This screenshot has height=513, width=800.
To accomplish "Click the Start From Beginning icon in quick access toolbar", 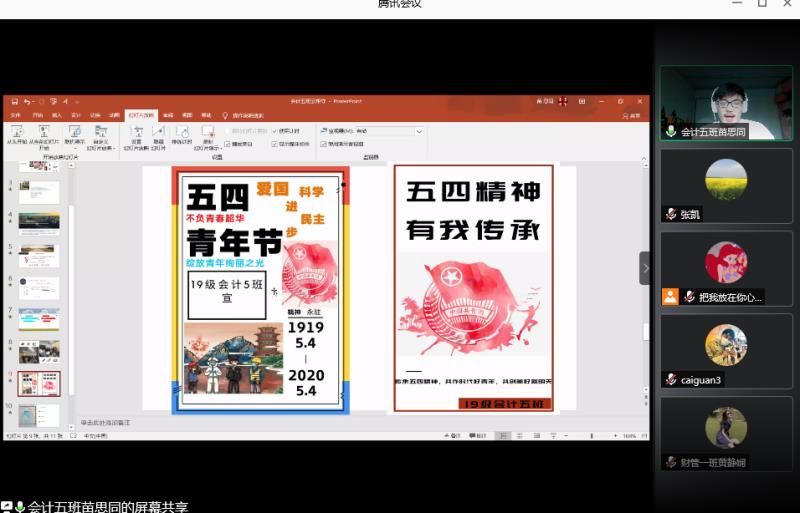I will point(53,102).
